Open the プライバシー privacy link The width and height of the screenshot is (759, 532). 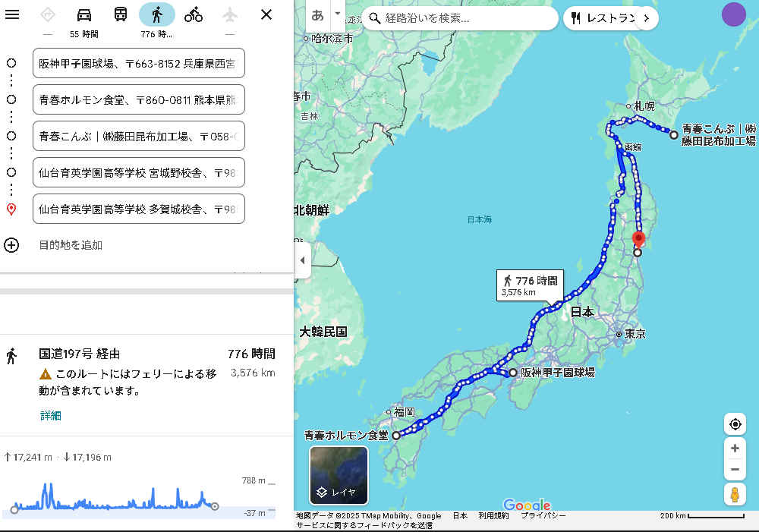click(543, 515)
